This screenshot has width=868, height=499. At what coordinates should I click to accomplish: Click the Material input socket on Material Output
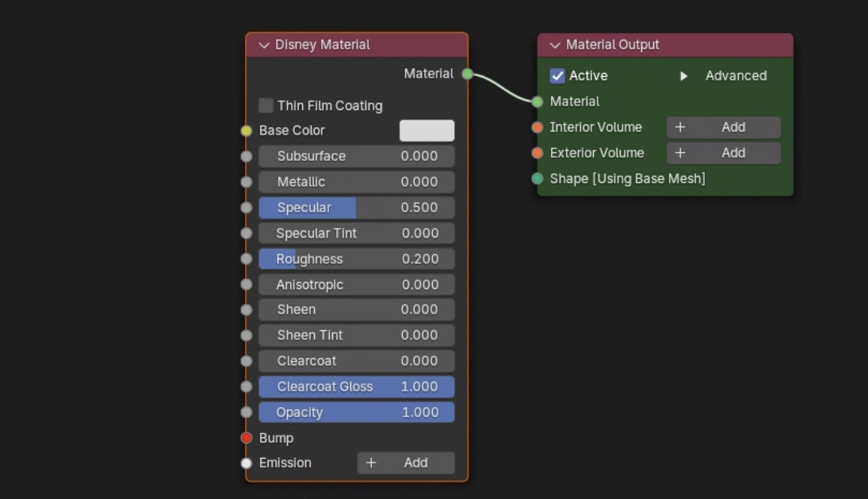tap(537, 101)
